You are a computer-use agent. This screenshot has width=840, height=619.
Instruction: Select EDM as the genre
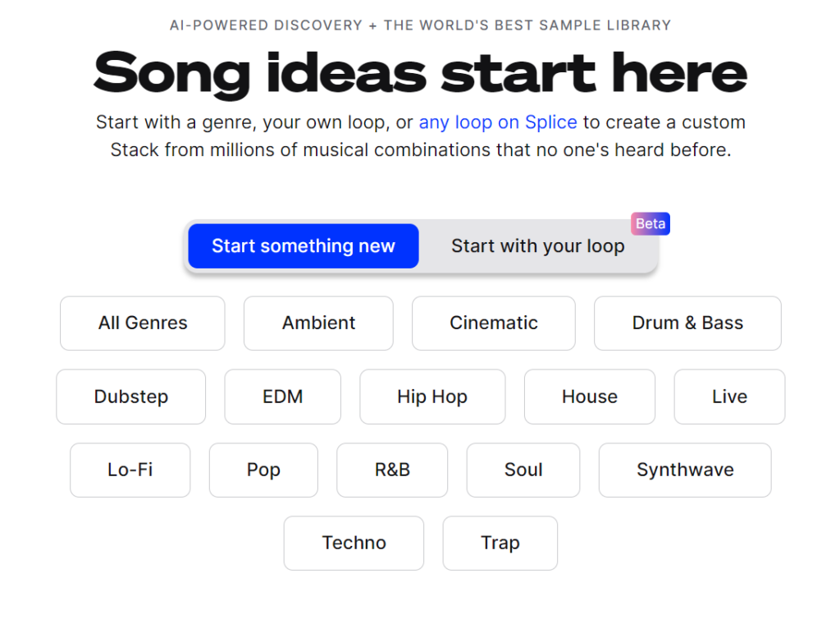point(283,397)
